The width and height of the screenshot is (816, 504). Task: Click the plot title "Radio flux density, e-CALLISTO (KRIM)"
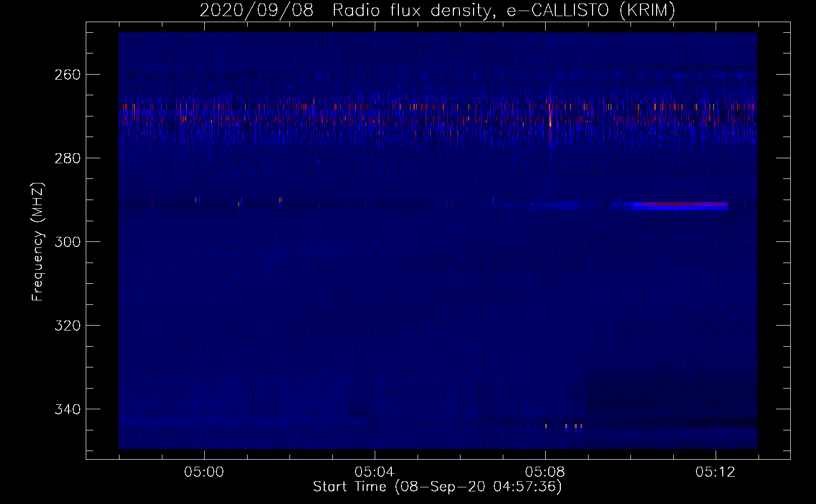coord(503,10)
